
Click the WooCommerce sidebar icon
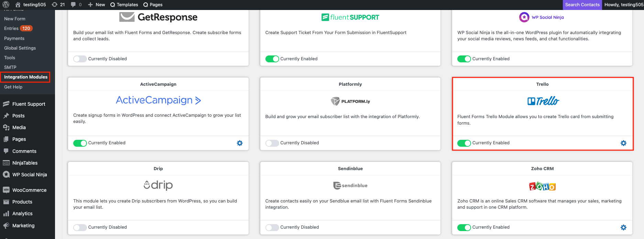(6, 190)
